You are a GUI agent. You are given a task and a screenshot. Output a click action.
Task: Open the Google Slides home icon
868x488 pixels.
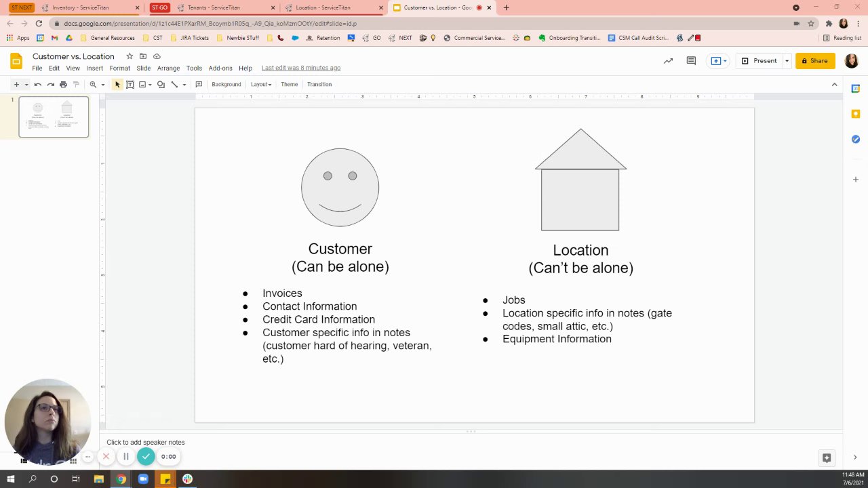point(16,62)
